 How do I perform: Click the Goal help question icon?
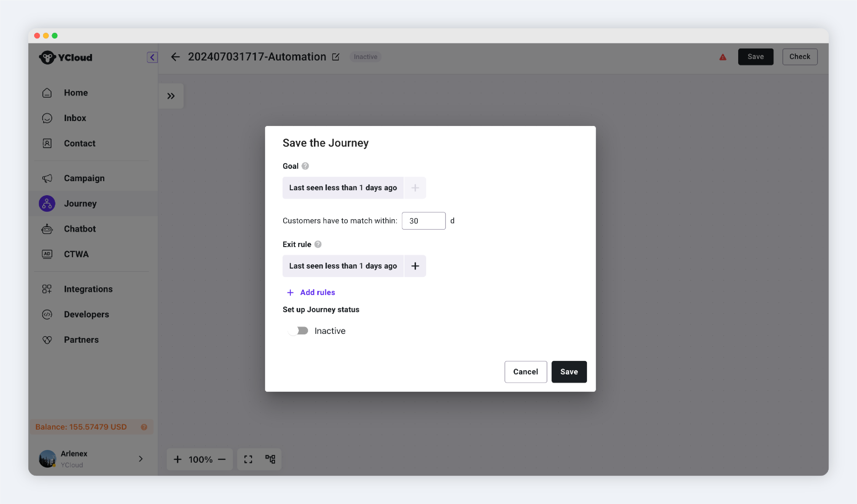pos(305,166)
